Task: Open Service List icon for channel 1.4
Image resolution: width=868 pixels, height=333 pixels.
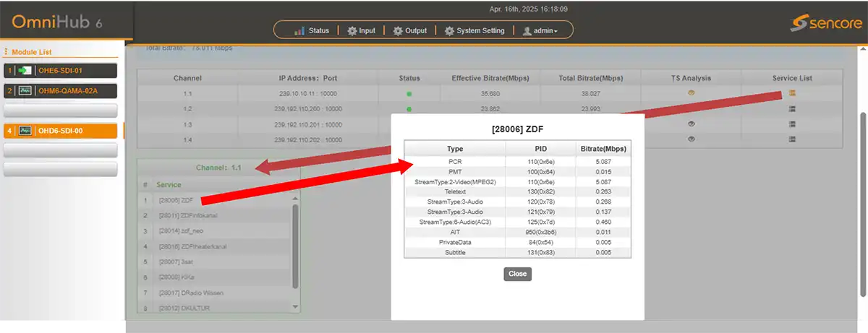Action: [792, 139]
